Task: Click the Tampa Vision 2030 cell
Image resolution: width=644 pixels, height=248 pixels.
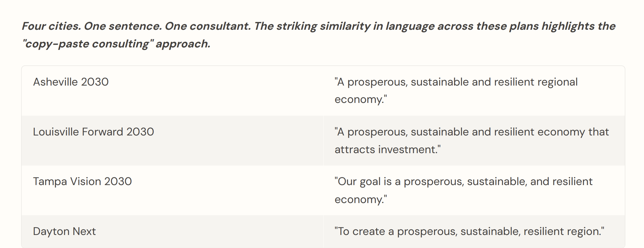Action: point(172,190)
